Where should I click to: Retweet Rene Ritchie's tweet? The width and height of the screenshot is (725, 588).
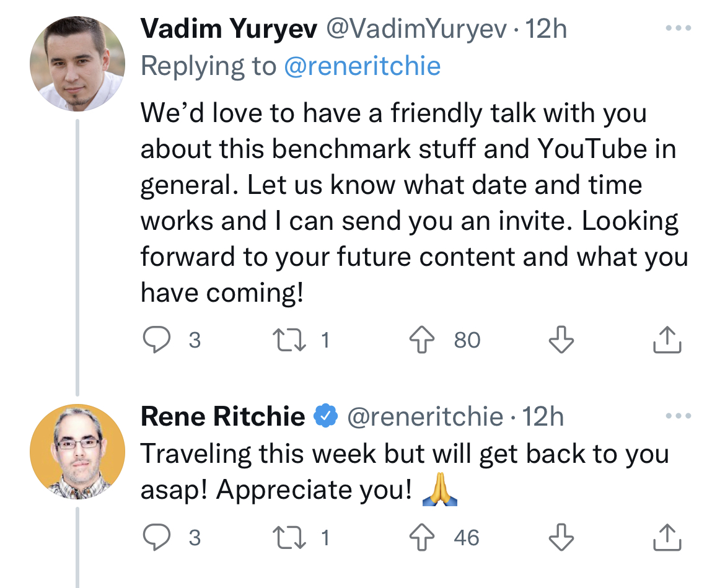(x=289, y=537)
